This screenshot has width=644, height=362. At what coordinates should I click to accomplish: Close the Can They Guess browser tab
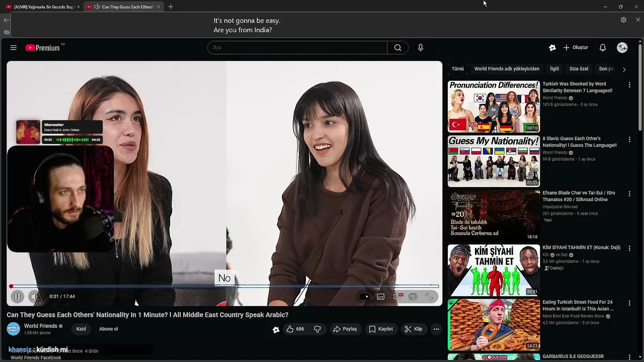pos(158,7)
